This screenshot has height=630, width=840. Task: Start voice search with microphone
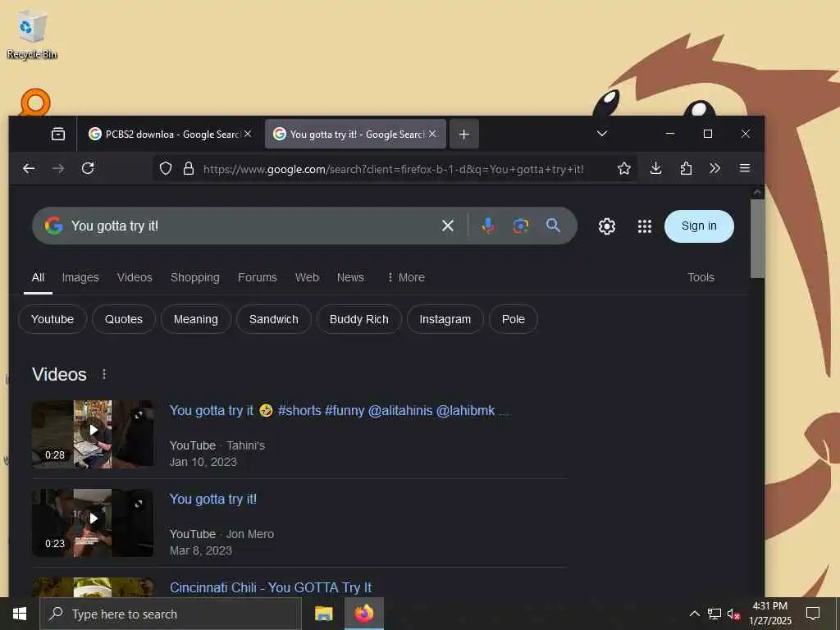487,226
